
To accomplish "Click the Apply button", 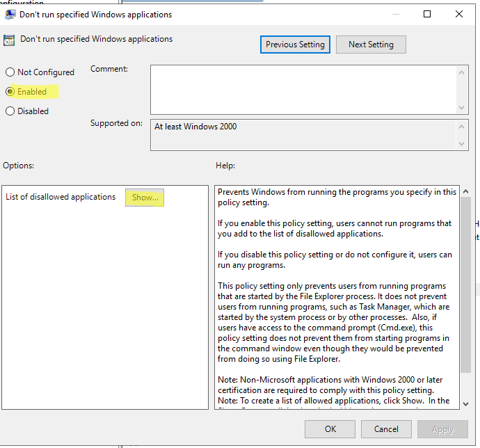I will (442, 429).
